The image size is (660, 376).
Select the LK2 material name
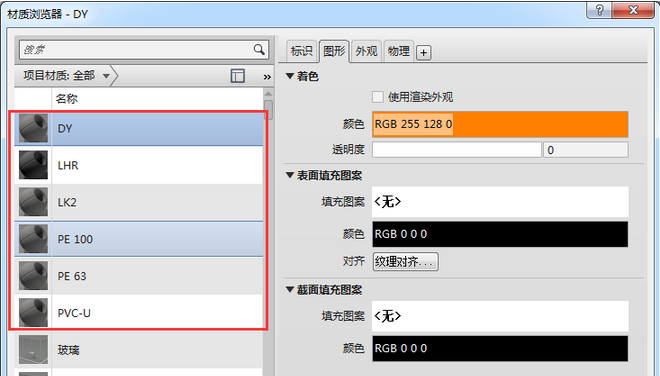tap(67, 203)
